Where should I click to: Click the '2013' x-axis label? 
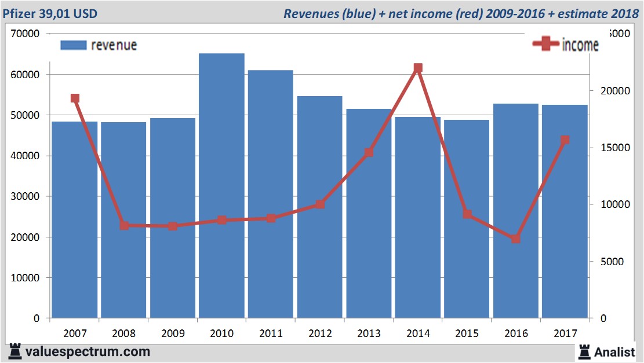point(369,333)
